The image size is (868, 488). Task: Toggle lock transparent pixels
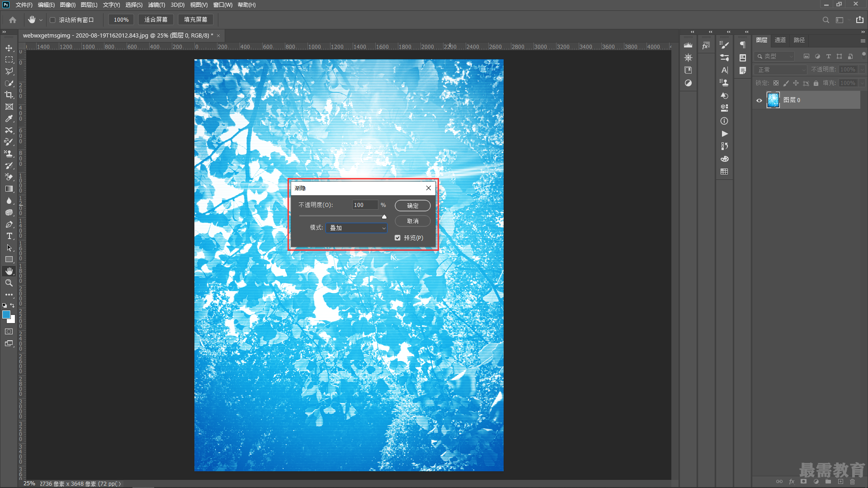click(x=776, y=83)
